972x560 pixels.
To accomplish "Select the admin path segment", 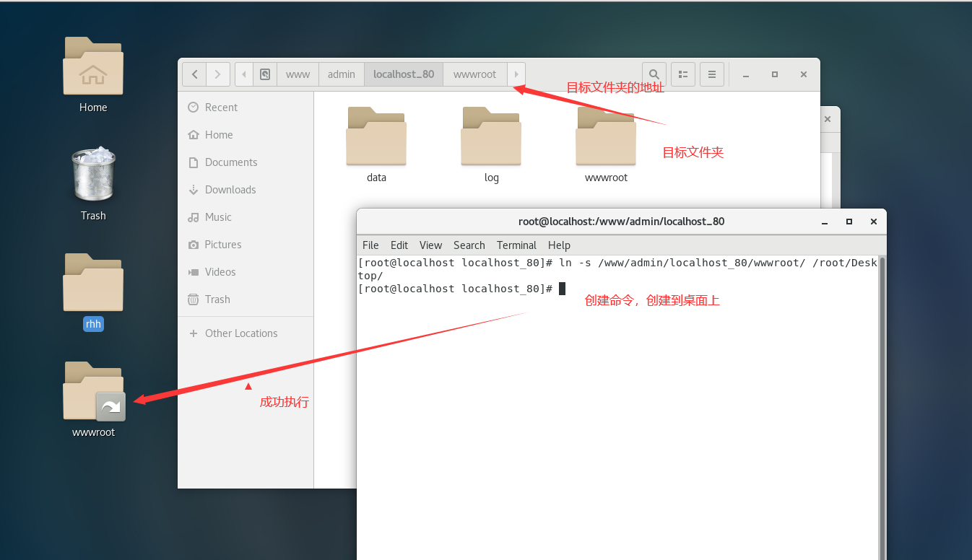I will [342, 74].
